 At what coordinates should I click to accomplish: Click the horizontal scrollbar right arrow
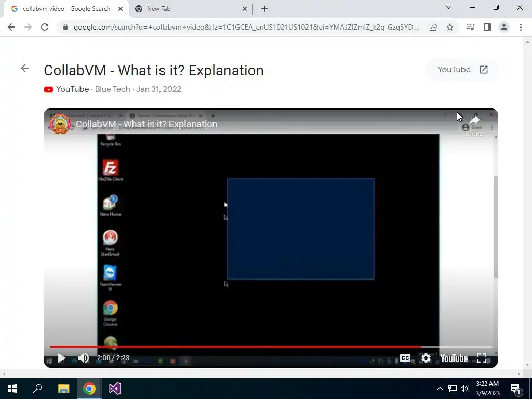pos(519,374)
